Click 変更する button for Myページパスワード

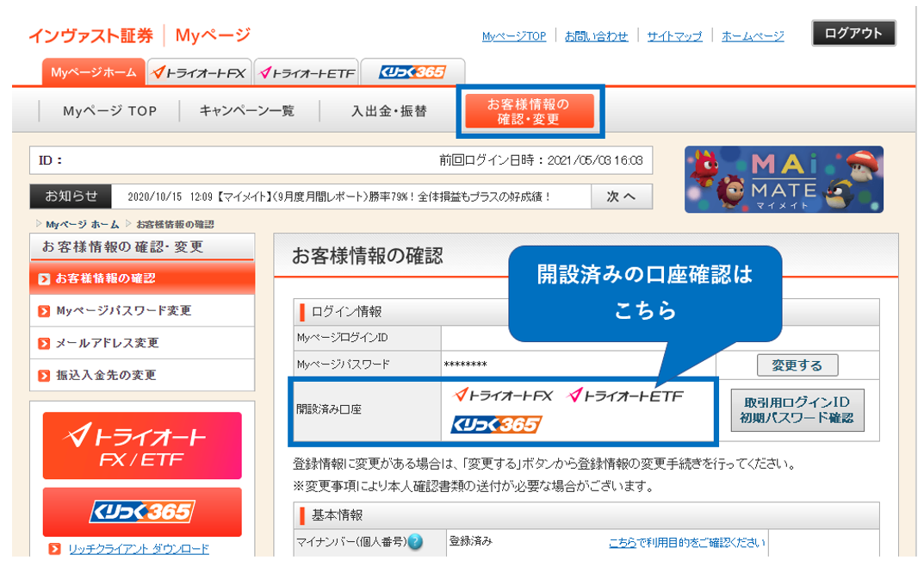tap(797, 365)
